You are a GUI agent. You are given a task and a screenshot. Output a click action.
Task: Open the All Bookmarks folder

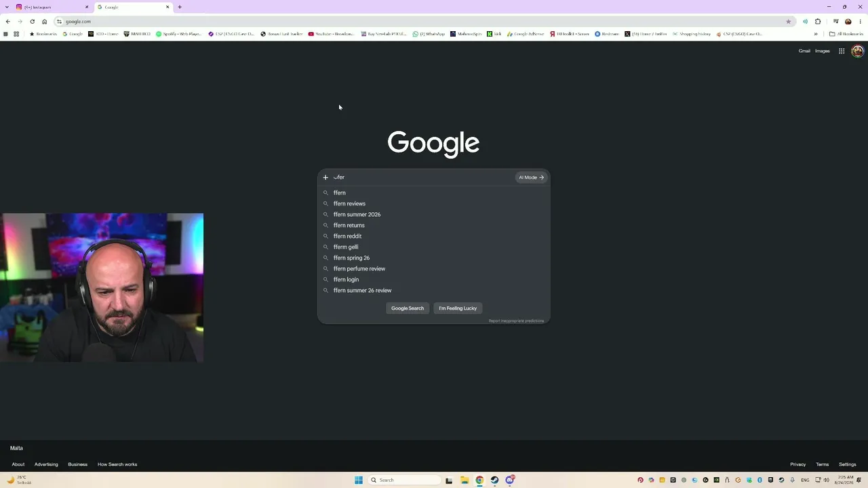tap(846, 34)
